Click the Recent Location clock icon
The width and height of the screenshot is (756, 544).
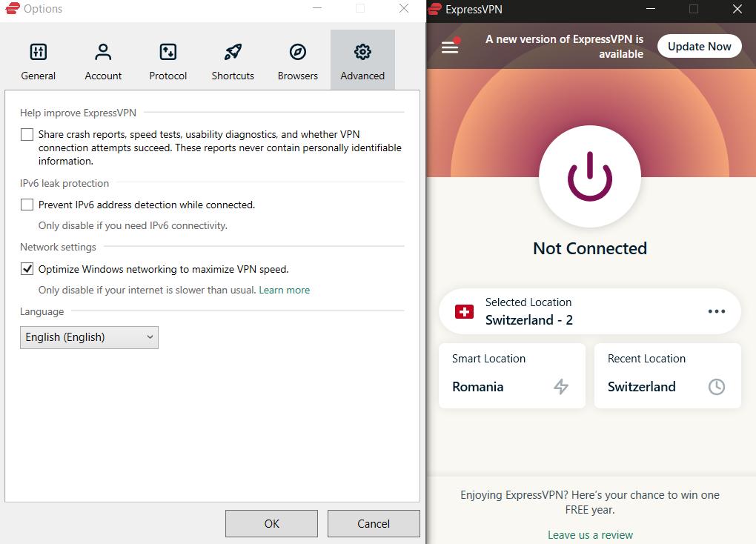(x=716, y=386)
